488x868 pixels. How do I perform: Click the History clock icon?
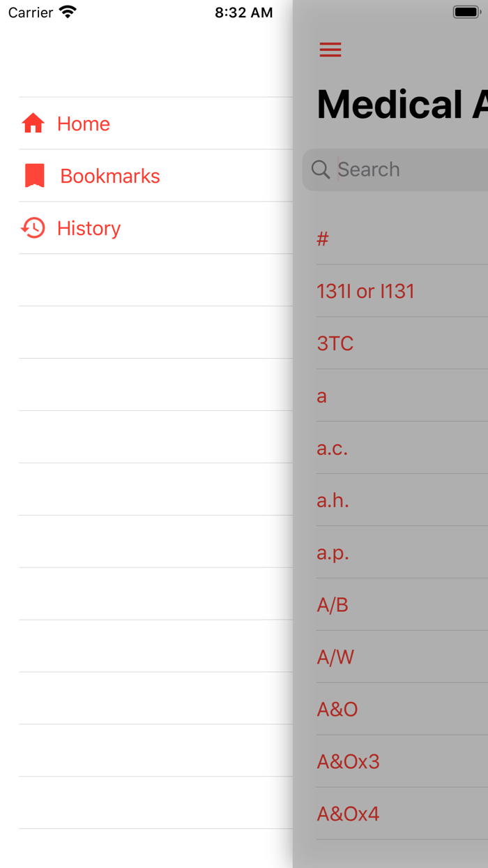32,228
